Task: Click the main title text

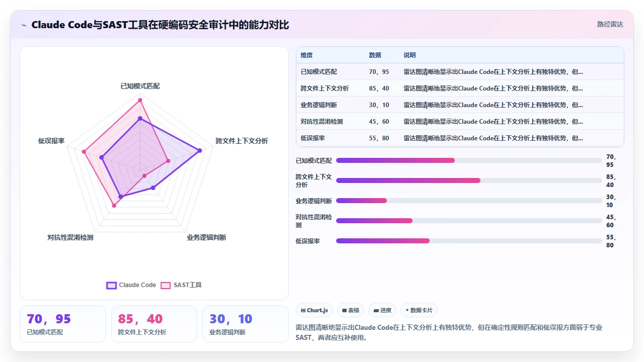Action: [160, 25]
